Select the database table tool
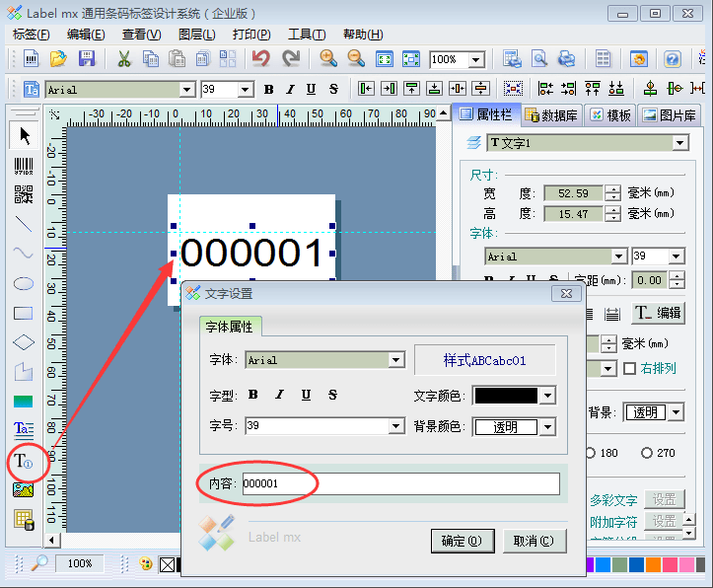Screen dimensions: 713x588 click(x=24, y=520)
